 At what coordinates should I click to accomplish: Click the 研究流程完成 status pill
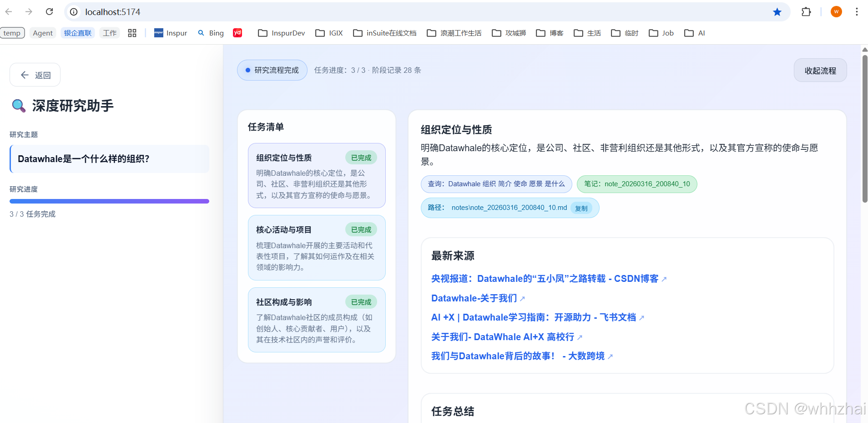click(272, 70)
